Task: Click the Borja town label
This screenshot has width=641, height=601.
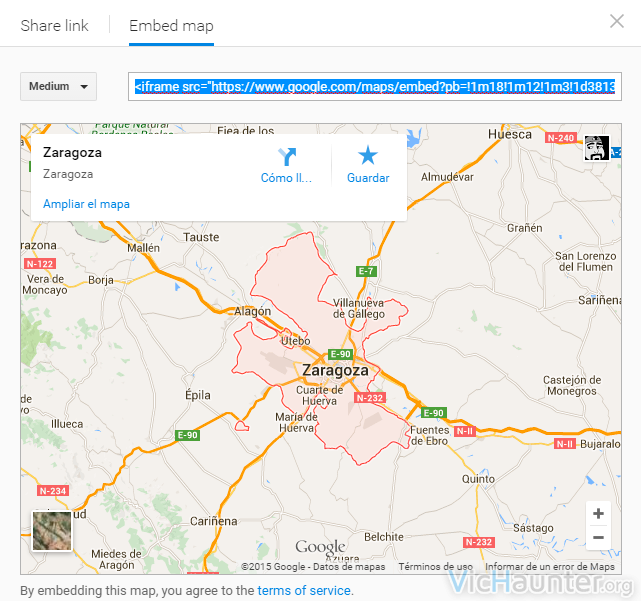Action: (101, 280)
